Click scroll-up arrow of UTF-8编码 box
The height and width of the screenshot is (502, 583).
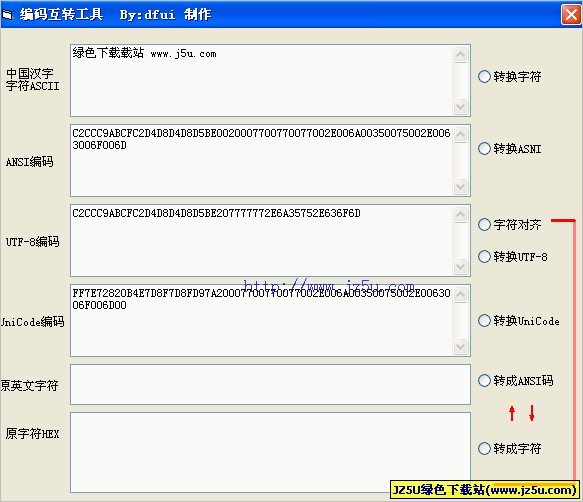[460, 215]
